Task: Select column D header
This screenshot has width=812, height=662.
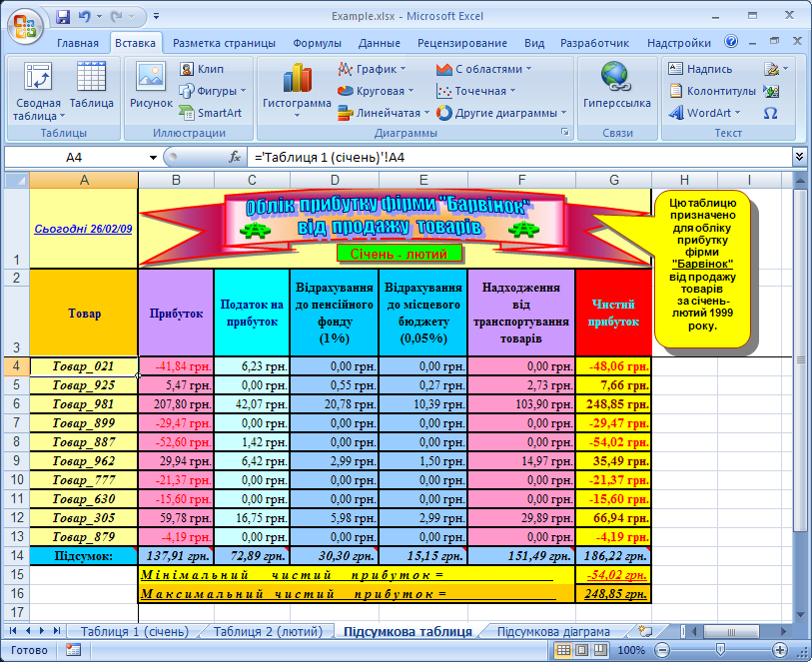Action: (335, 180)
